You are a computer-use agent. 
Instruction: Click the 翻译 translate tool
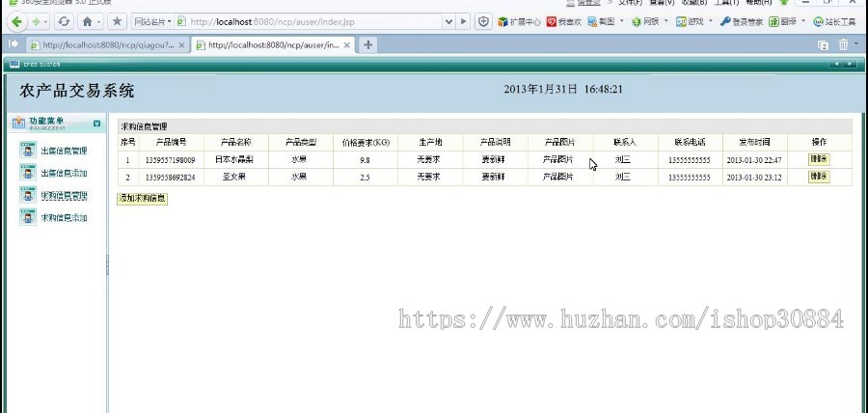tap(782, 22)
